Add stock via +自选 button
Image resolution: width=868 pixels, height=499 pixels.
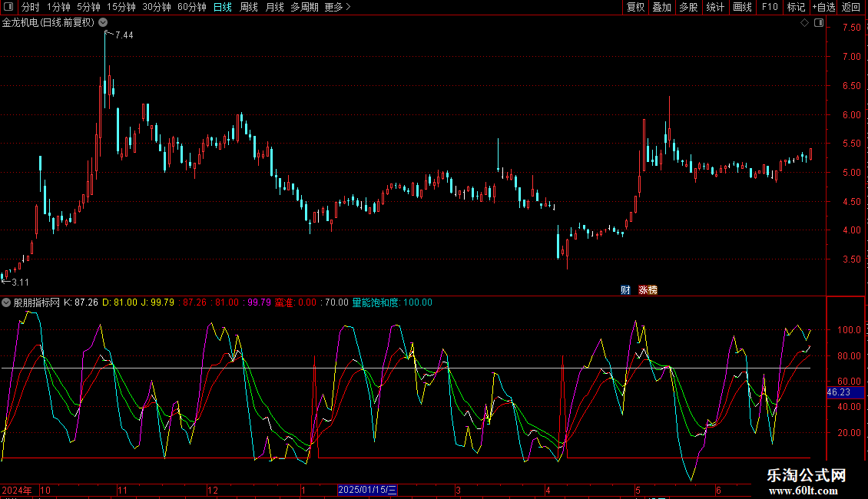tap(823, 7)
